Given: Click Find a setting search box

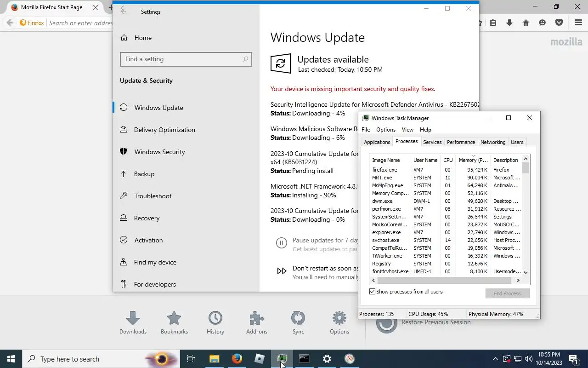Looking at the screenshot, I should tap(186, 59).
